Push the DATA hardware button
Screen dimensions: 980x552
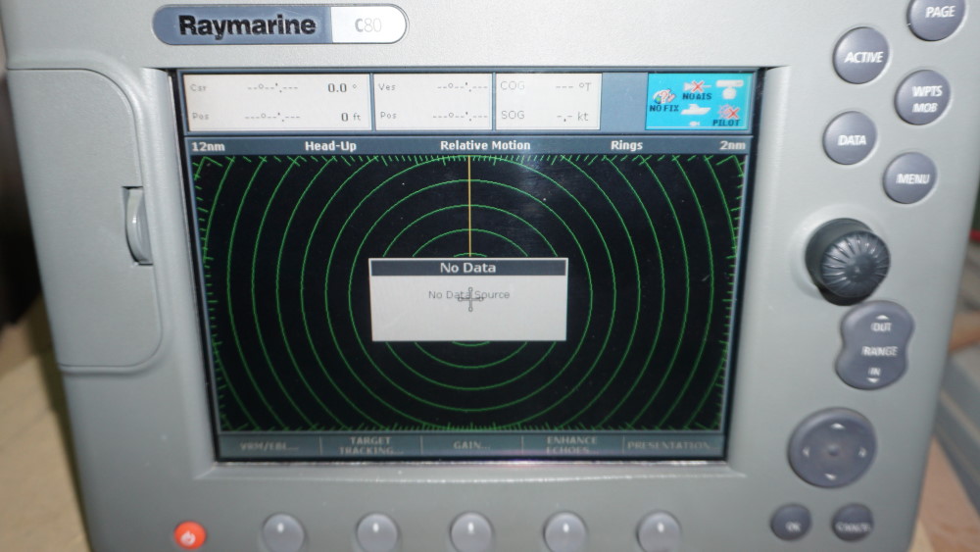pyautogui.click(x=851, y=139)
